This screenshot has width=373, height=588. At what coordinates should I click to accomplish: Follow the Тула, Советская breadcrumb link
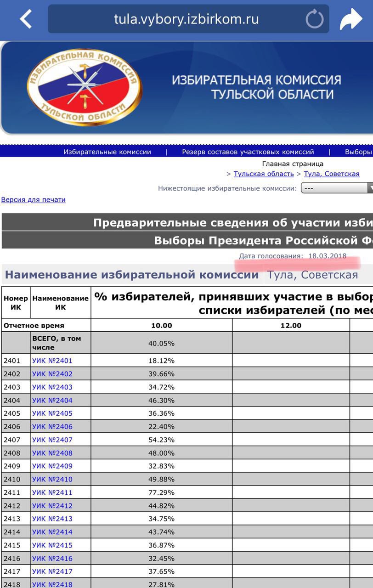pos(332,174)
